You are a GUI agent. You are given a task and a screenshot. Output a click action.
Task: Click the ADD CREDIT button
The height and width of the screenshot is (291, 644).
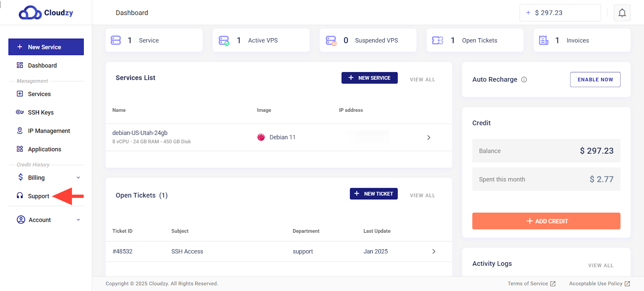coord(546,221)
